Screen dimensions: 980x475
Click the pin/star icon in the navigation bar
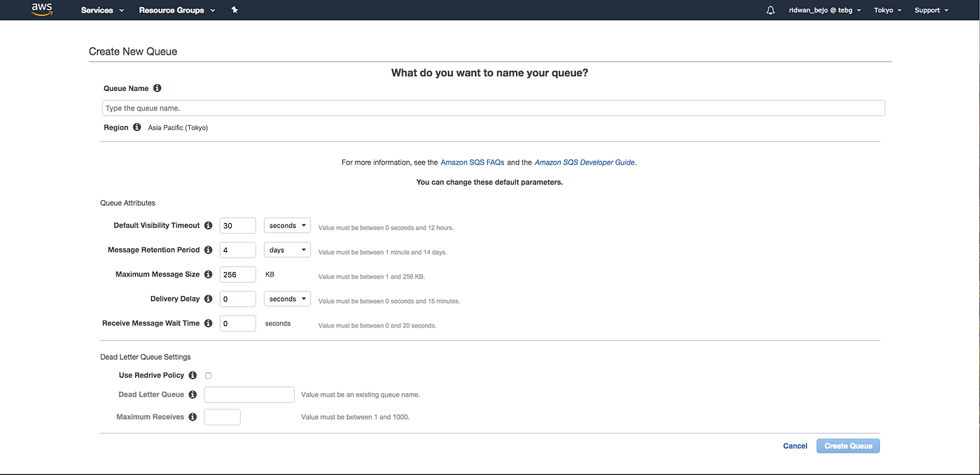tap(234, 10)
